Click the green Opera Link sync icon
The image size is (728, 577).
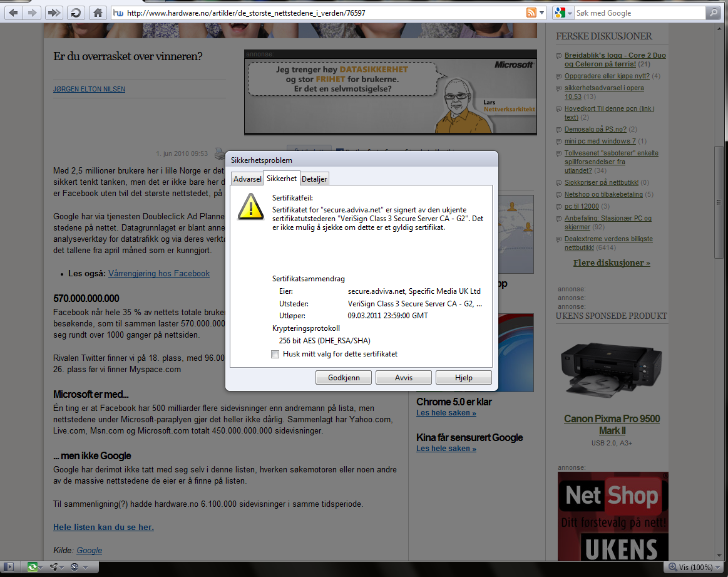pos(32,567)
